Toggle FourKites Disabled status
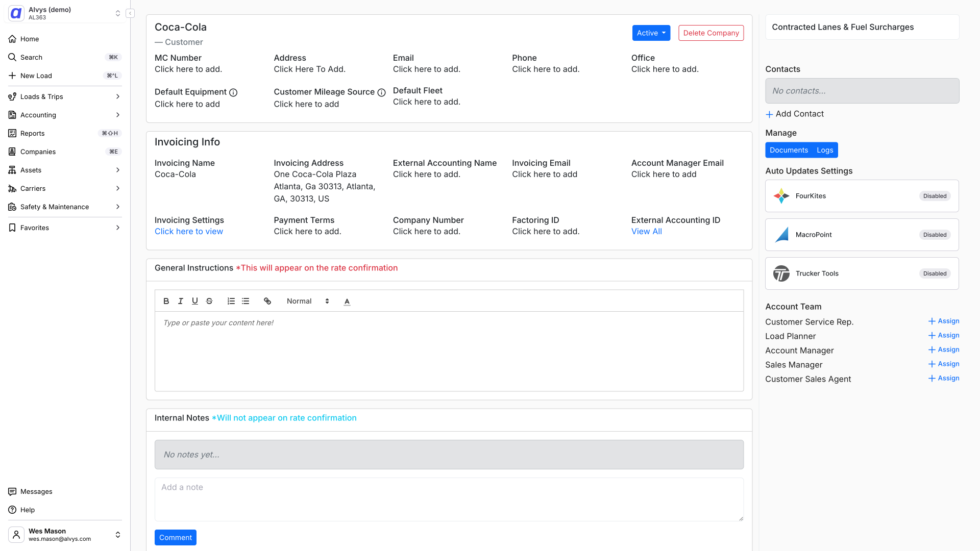Screen dimensions: 980x551 935,196
